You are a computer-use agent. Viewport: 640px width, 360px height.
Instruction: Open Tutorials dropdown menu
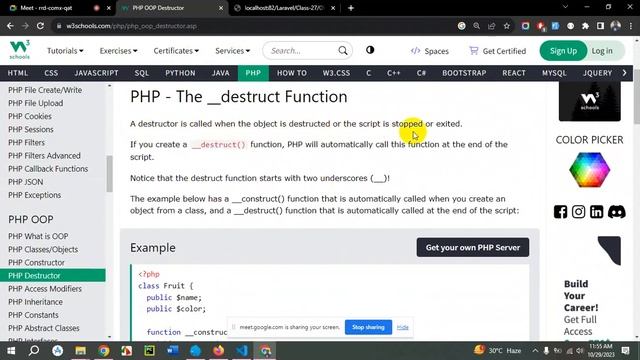coord(65,51)
